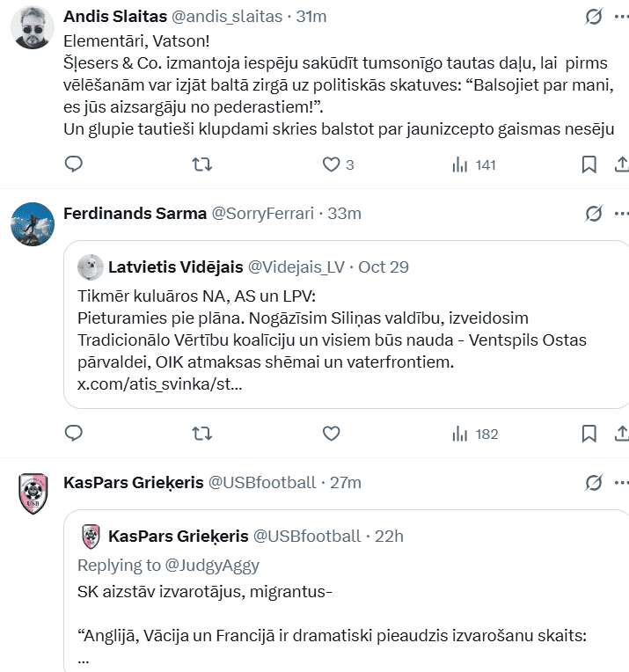Open more options on Andis Slaitas tweet
This screenshot has width=629, height=672.
point(622,17)
